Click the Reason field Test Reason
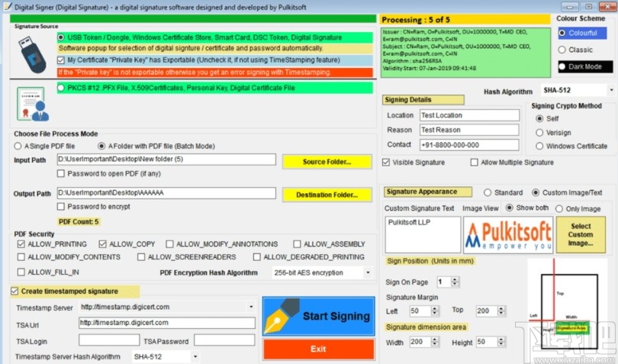 [469, 130]
